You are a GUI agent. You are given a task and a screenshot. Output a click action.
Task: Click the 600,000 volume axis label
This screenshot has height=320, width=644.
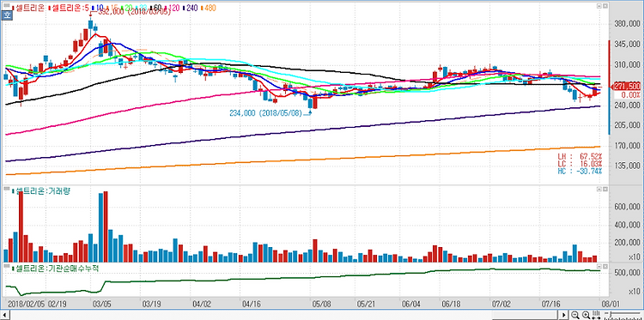tap(627, 207)
